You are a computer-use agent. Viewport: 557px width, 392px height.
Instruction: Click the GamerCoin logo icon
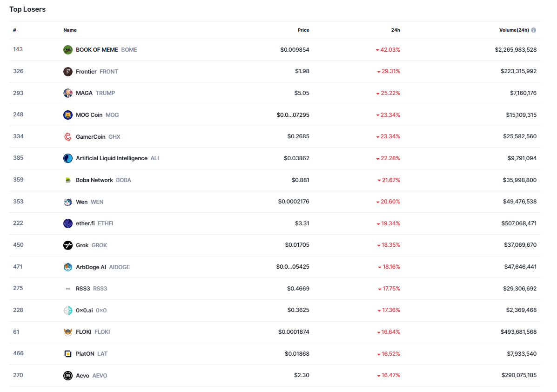point(68,137)
